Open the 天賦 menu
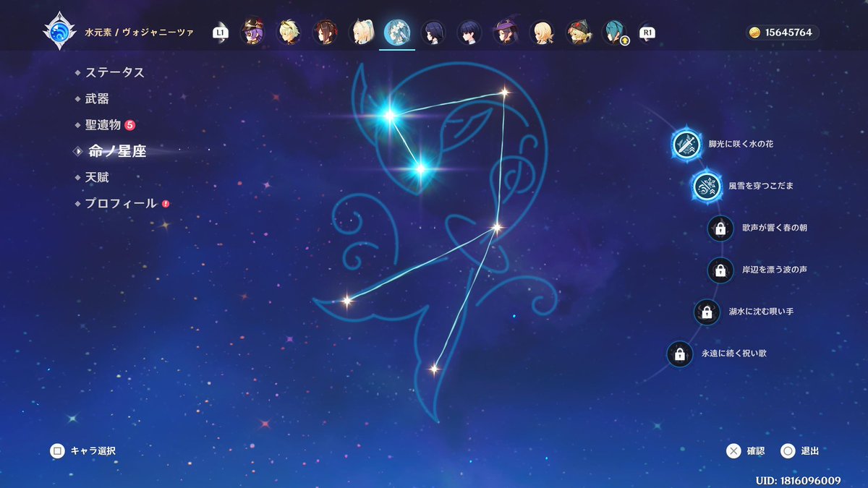Image resolution: width=868 pixels, height=488 pixels. (x=97, y=177)
